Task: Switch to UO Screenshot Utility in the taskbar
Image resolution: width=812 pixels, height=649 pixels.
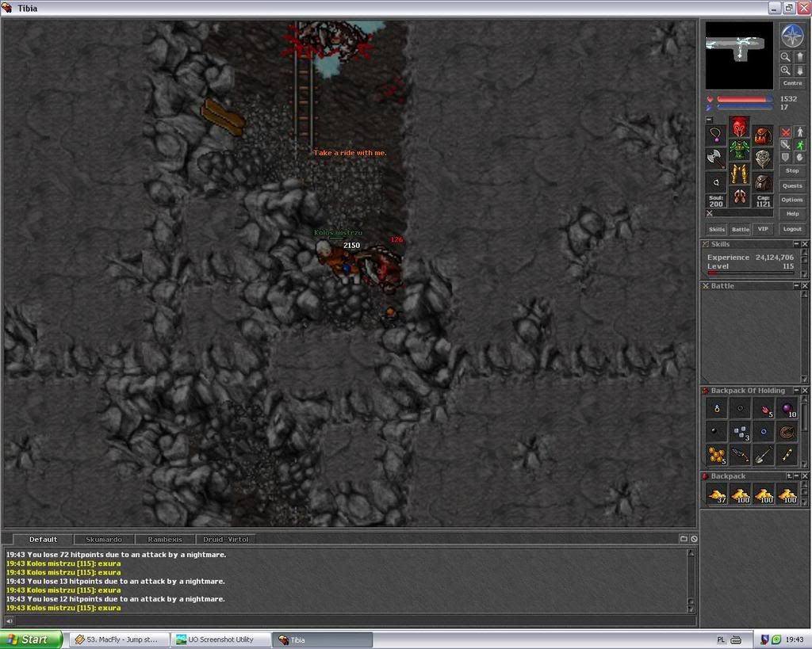Action: 221,639
